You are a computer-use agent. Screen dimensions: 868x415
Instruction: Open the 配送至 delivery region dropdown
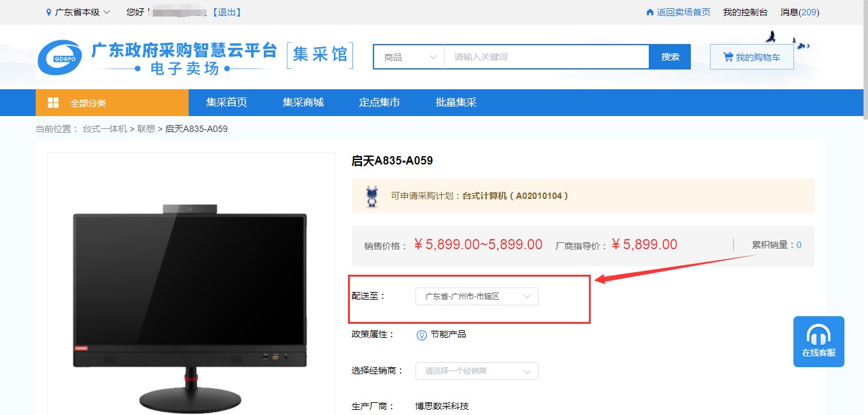coord(477,296)
